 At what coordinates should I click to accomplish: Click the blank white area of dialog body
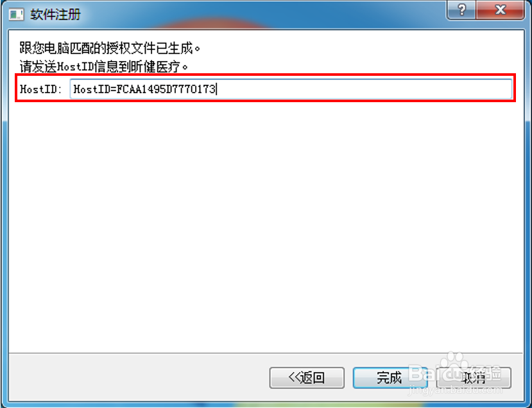[x=266, y=224]
